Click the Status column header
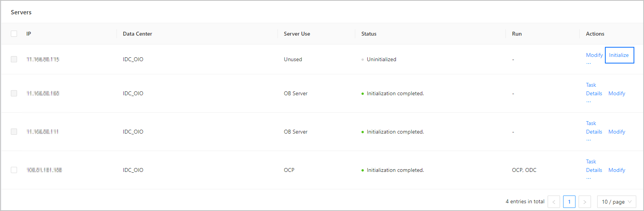Viewport: 644px width, 211px height. tap(368, 34)
